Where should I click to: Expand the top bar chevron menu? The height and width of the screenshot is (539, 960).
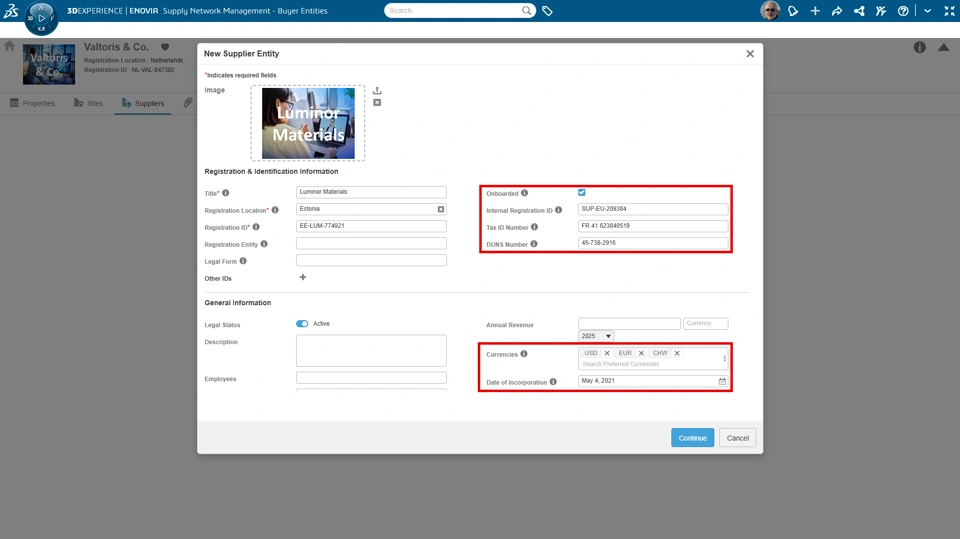[928, 11]
